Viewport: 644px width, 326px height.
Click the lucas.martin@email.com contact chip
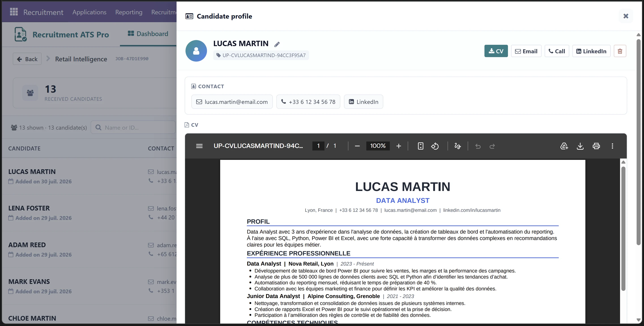click(x=232, y=102)
